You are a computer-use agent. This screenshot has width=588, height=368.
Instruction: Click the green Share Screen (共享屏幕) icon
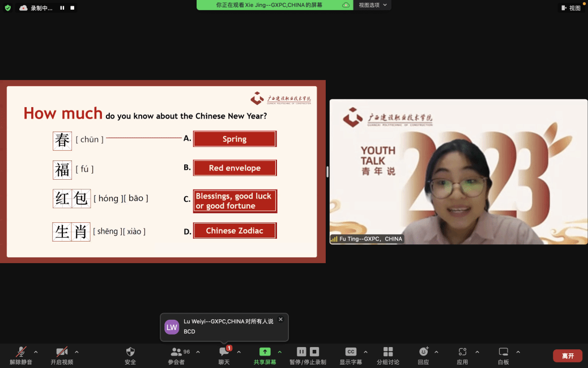point(265,352)
